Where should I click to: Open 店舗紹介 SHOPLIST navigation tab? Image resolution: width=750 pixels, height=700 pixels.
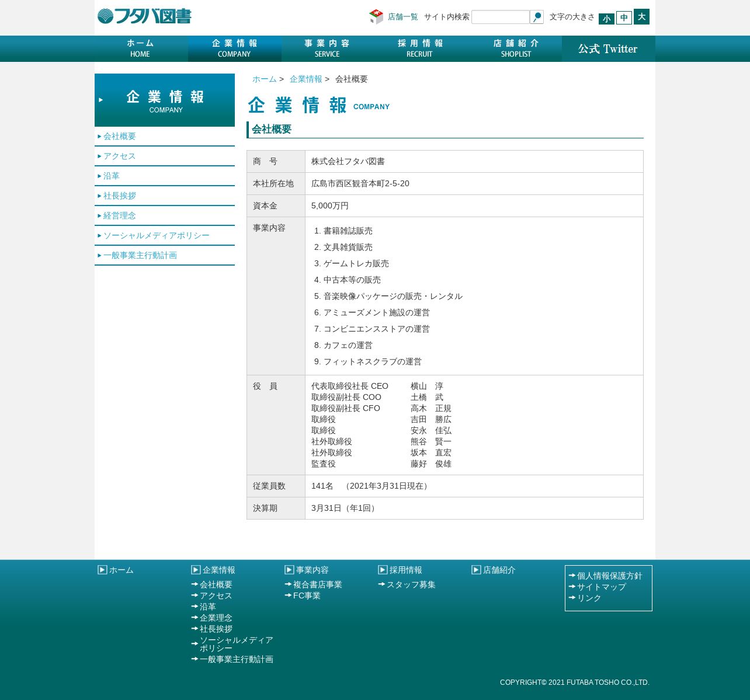515,48
